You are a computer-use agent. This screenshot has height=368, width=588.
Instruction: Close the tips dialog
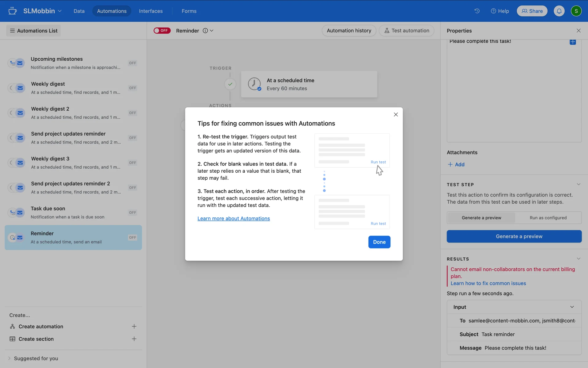tap(396, 114)
